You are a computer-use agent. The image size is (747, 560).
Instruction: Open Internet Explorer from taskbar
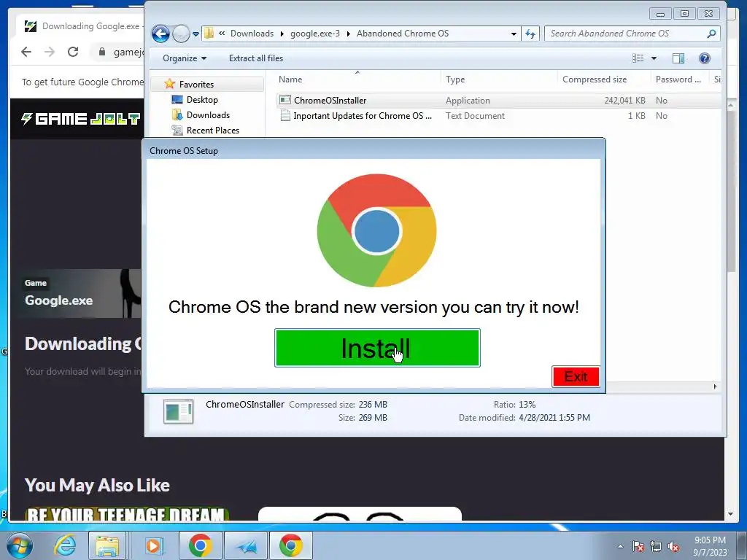pos(65,545)
